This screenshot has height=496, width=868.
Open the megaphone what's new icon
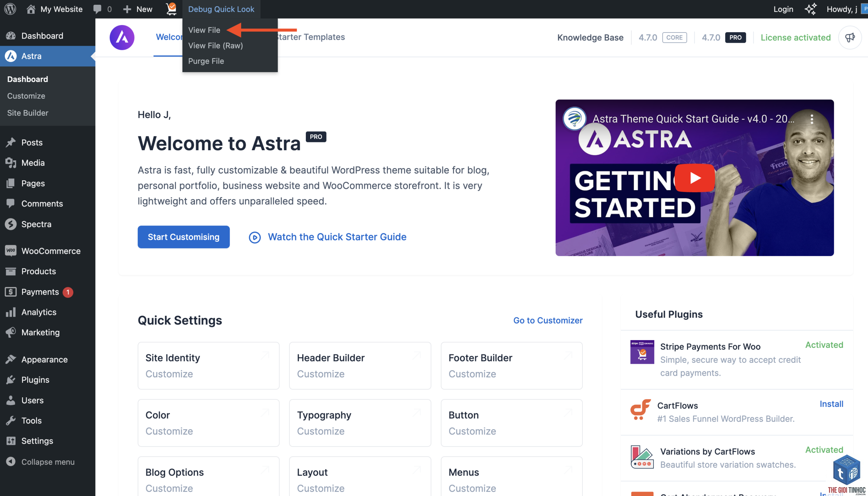(850, 38)
